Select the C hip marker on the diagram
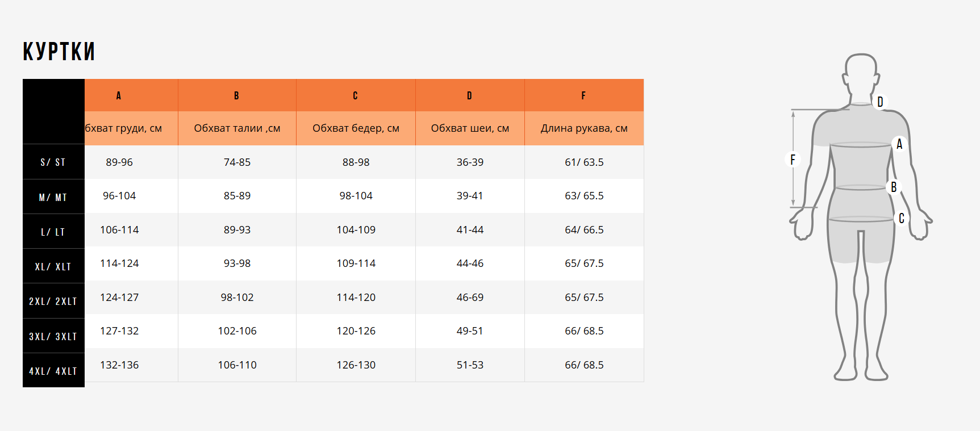 [x=901, y=218]
